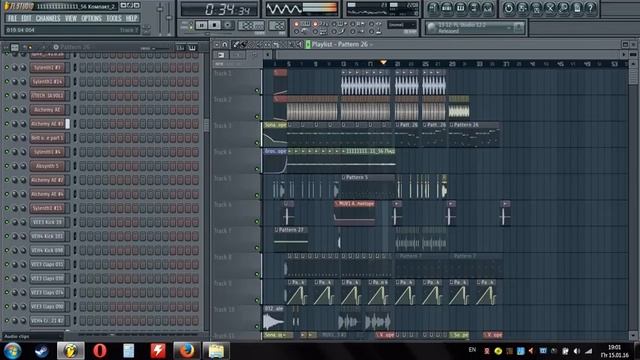
Task: Mute the Sylenth1 #4 channel
Action: click(7, 152)
